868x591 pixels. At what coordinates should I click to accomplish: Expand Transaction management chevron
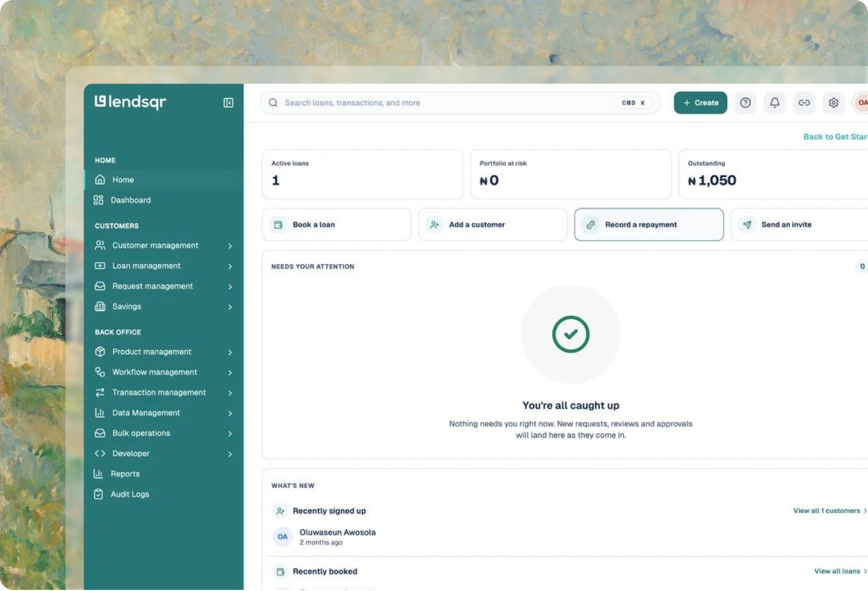pos(230,393)
